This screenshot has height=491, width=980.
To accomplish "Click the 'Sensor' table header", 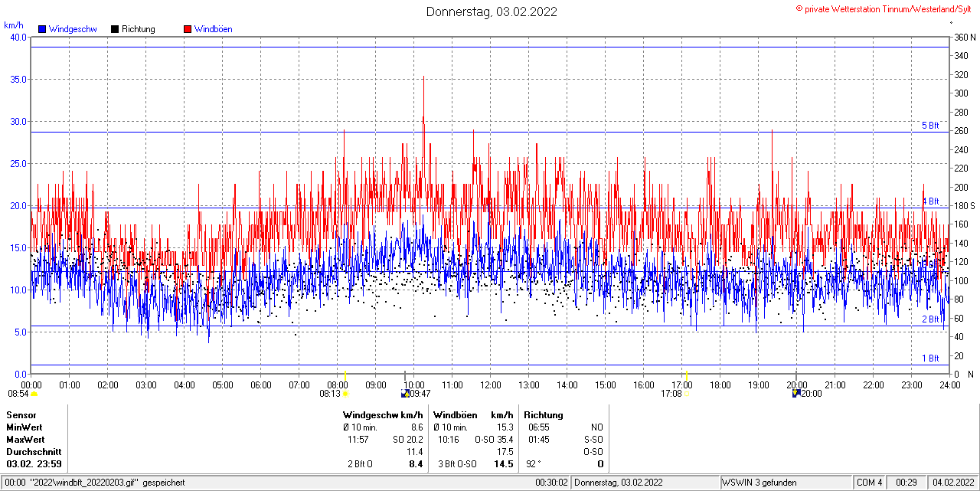I will click(x=21, y=415).
